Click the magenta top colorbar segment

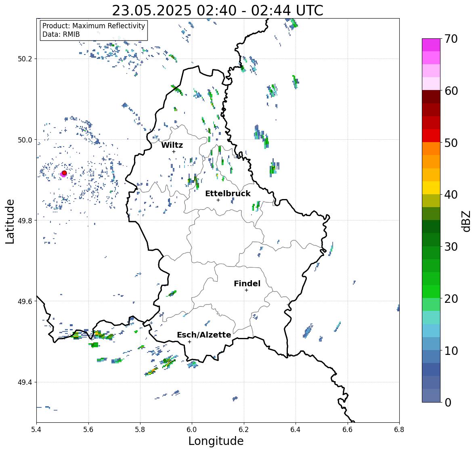coord(431,45)
